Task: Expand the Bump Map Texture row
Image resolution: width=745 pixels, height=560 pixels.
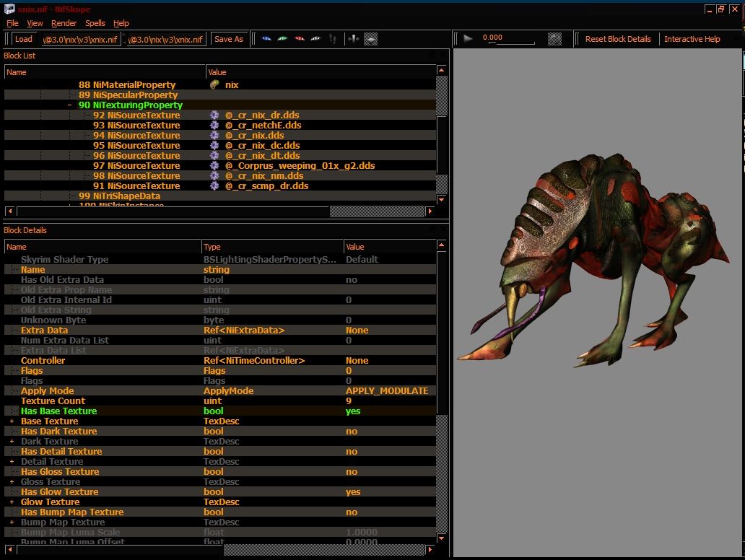Action: click(x=12, y=522)
